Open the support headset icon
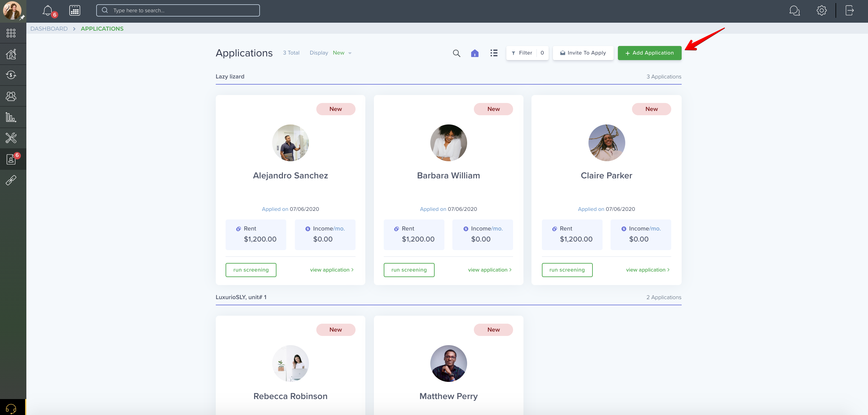This screenshot has height=415, width=868. pyautogui.click(x=11, y=409)
